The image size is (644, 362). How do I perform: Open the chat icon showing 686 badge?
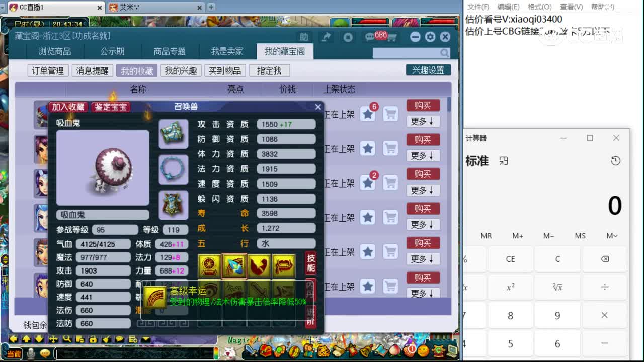(370, 37)
